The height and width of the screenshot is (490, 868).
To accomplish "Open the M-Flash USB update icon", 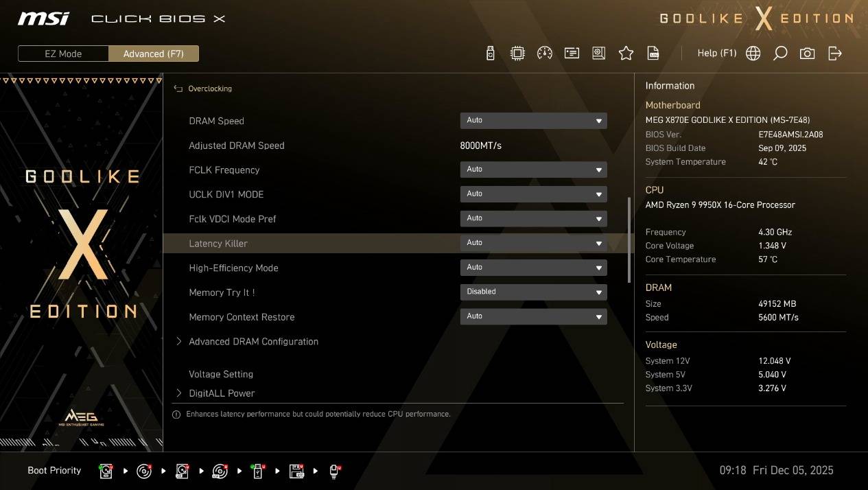I will point(490,54).
